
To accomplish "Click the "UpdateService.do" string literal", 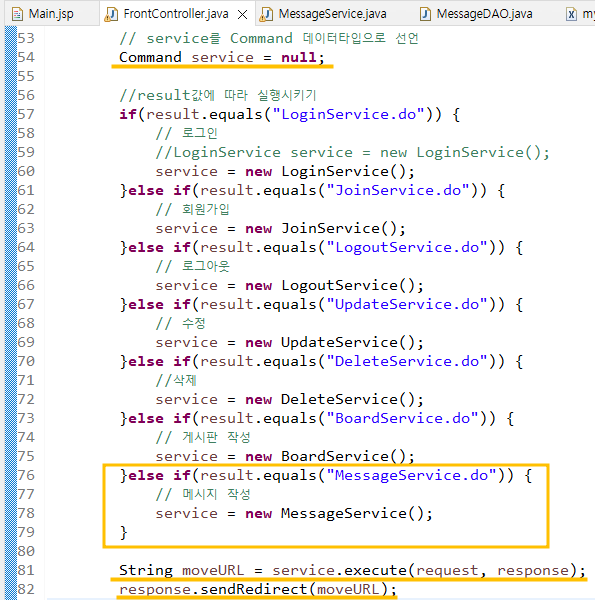I will [407, 304].
